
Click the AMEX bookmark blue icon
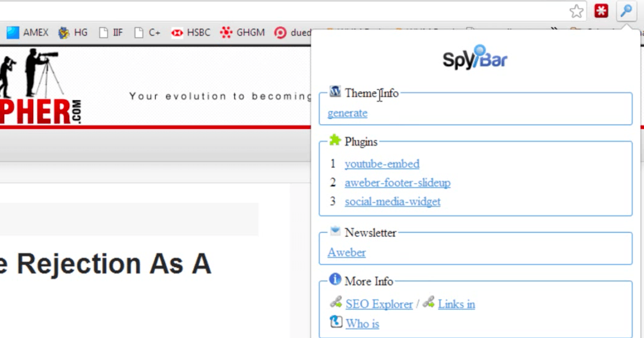tap(12, 33)
